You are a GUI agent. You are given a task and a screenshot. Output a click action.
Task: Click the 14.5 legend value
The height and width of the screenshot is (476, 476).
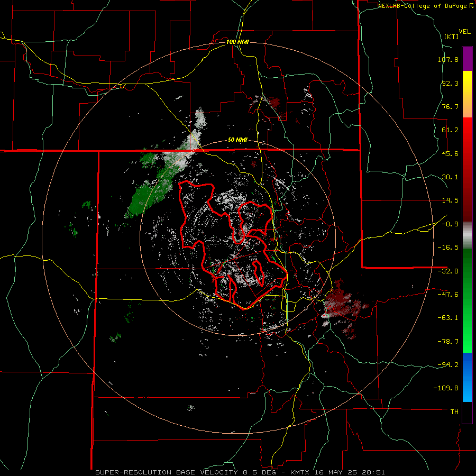450,200
